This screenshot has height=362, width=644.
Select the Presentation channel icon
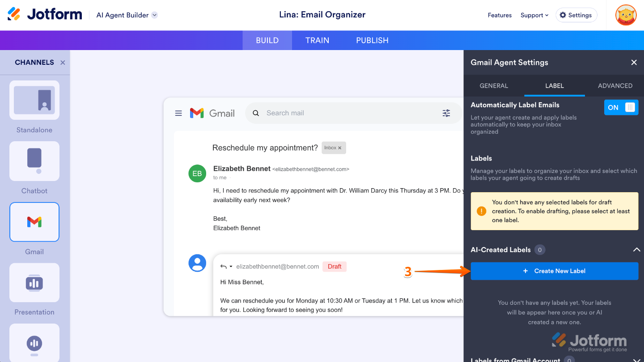pos(34,282)
